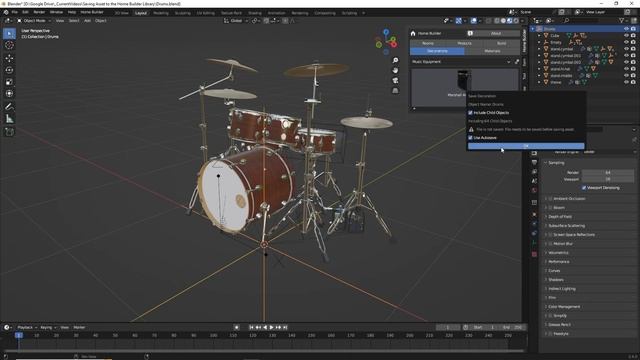Click the viewport pan hand icon

(395, 70)
